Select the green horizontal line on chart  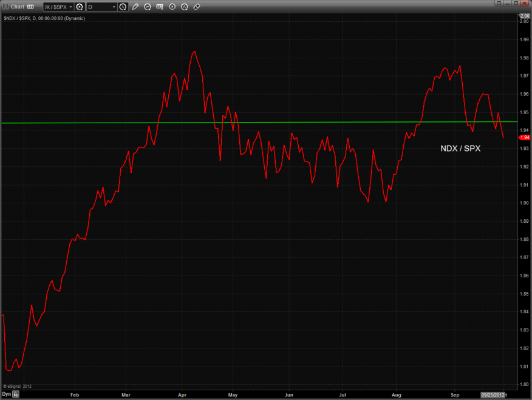point(259,122)
